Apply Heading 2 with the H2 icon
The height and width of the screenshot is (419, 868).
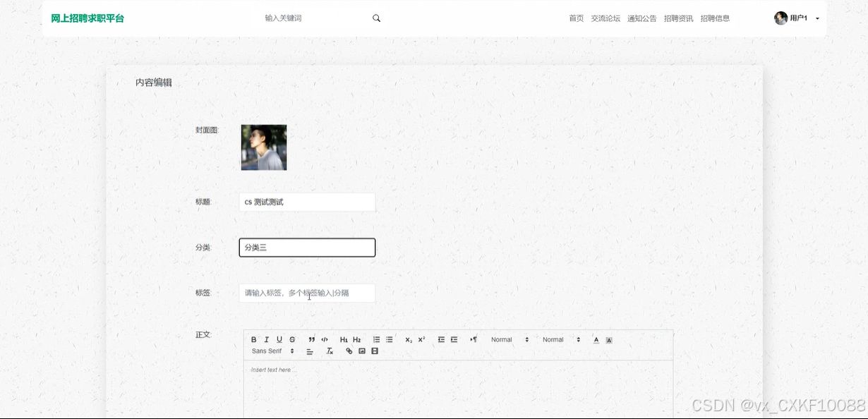pyautogui.click(x=357, y=340)
